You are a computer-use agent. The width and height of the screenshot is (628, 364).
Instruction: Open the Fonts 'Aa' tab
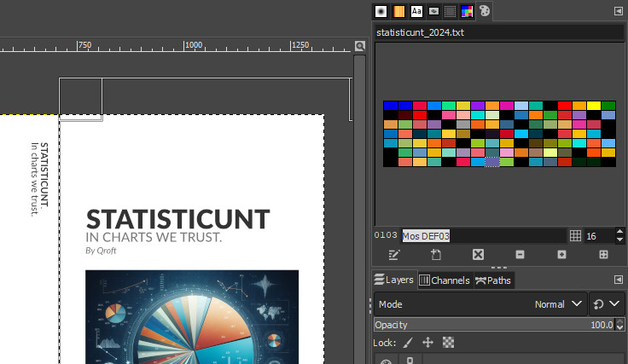(x=416, y=11)
